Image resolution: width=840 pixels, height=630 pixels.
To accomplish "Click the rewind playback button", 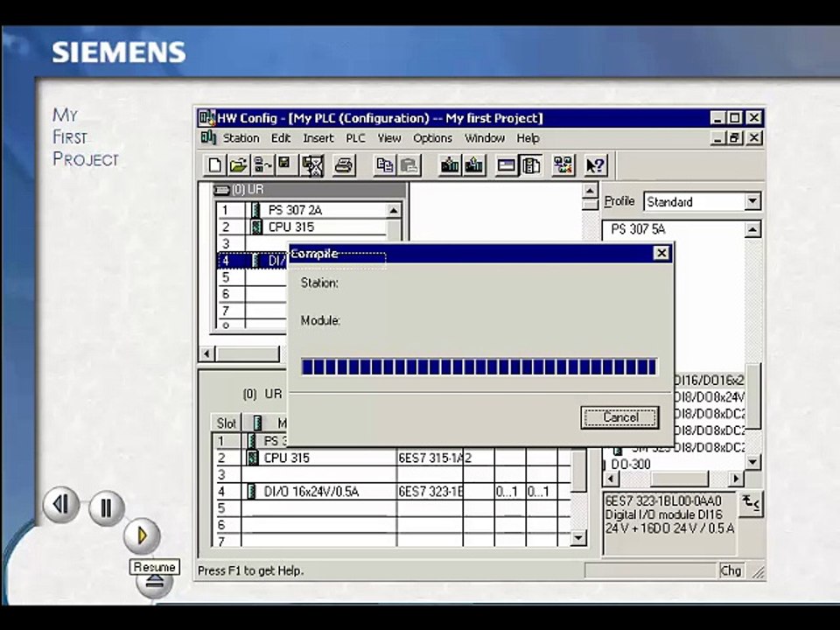I will click(x=61, y=504).
